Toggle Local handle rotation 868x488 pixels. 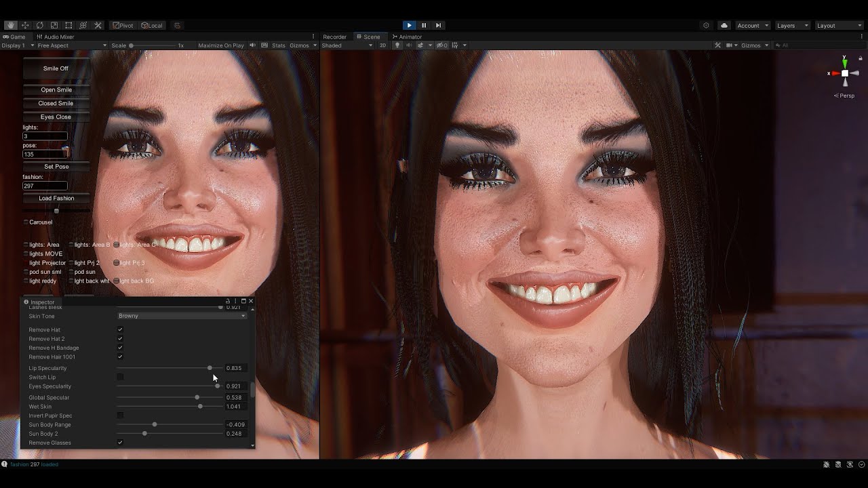coord(152,25)
